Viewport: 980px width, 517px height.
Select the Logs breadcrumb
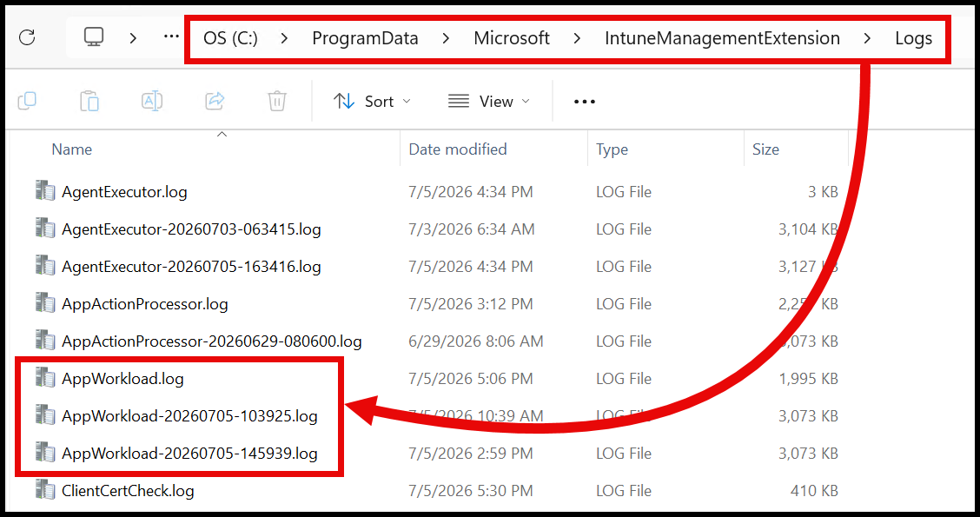click(913, 38)
